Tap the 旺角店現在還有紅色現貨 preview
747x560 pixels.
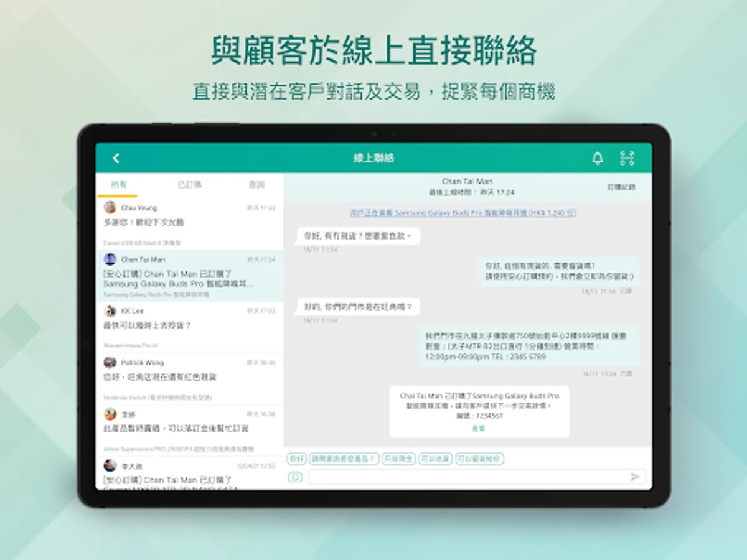pyautogui.click(x=159, y=377)
